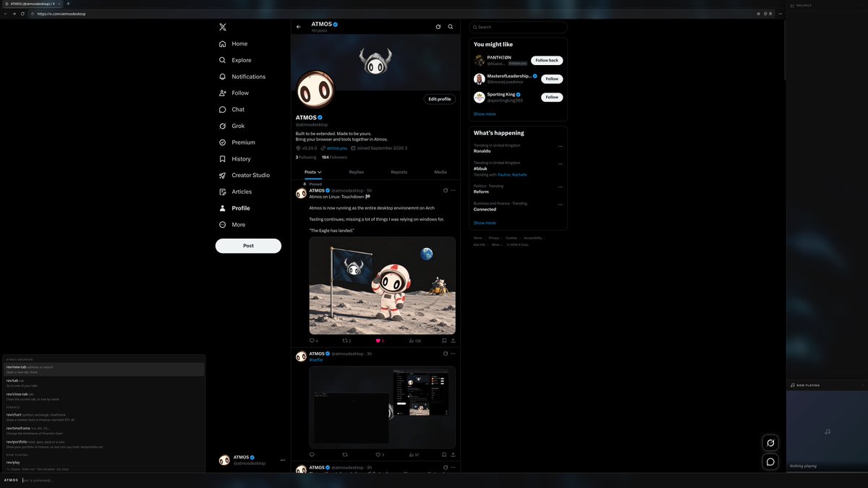Open Notifications from the sidebar
Screen dimensions: 868x488
point(242,77)
